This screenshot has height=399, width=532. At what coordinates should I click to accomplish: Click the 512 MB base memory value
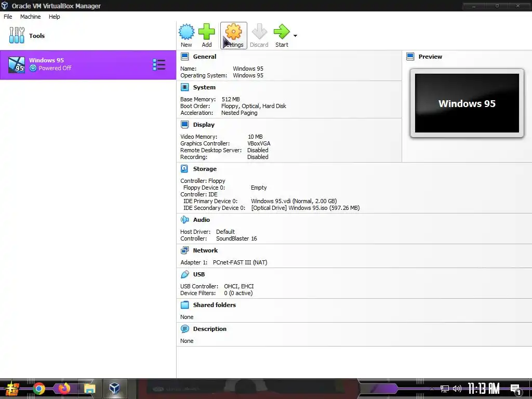pos(231,99)
